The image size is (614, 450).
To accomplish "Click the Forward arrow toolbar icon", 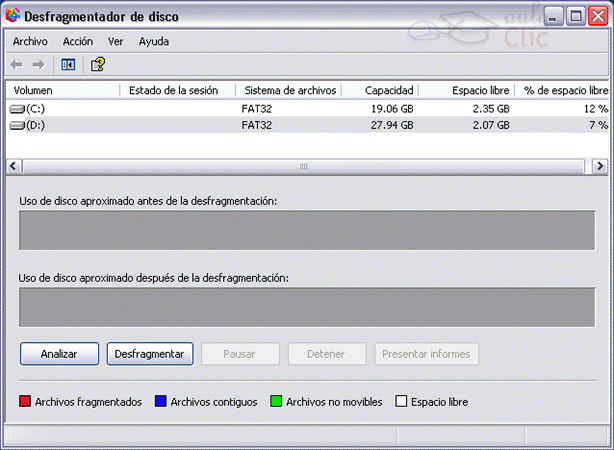I will tap(38, 64).
